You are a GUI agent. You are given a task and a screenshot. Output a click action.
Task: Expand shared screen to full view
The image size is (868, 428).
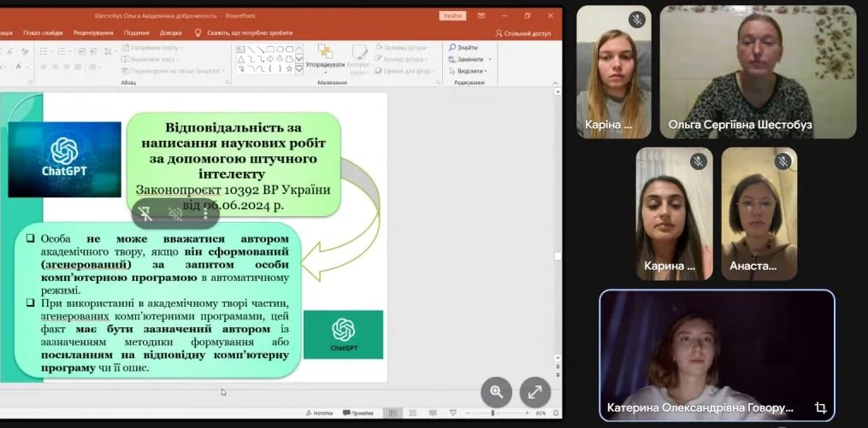pos(534,392)
